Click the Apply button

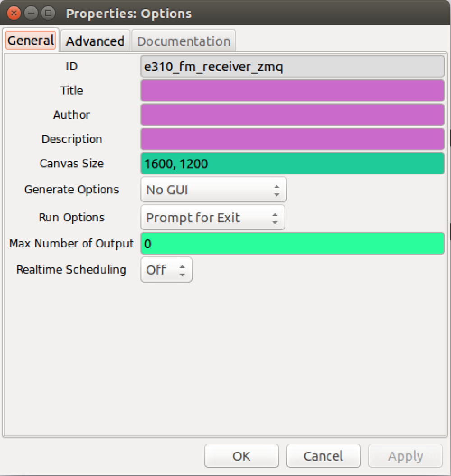(405, 455)
